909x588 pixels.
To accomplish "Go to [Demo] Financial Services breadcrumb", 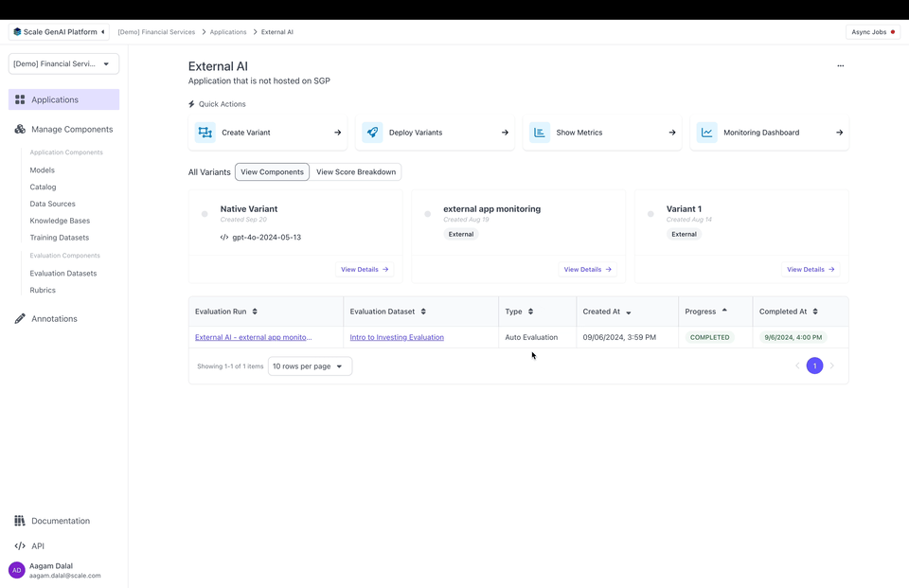I will coord(156,32).
